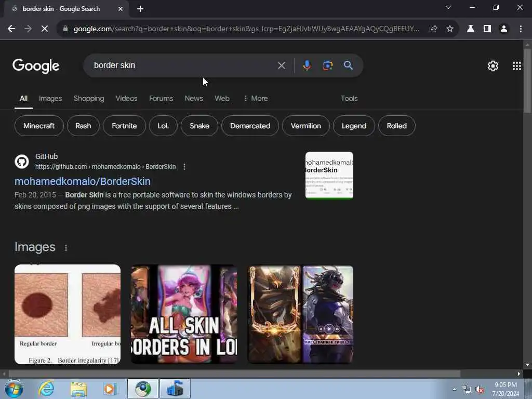Viewport: 532px width, 399px height.
Task: Show hidden system tray icons
Action: 454,389
